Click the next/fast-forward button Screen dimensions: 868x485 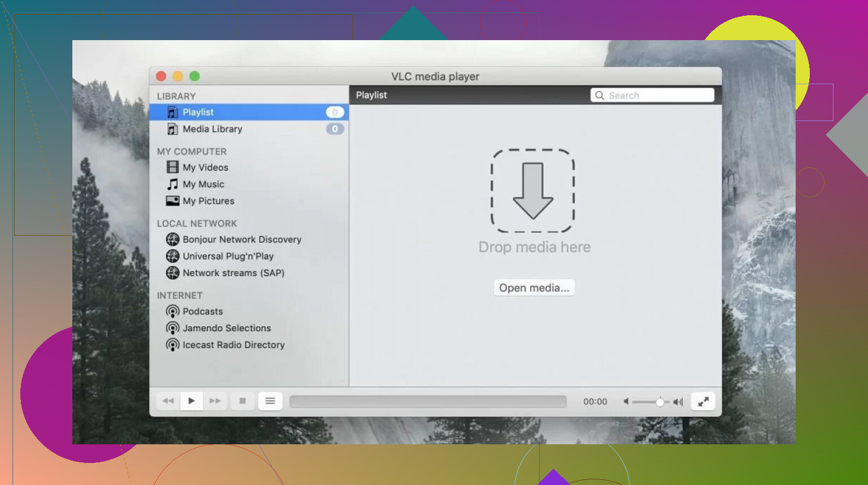pos(215,401)
